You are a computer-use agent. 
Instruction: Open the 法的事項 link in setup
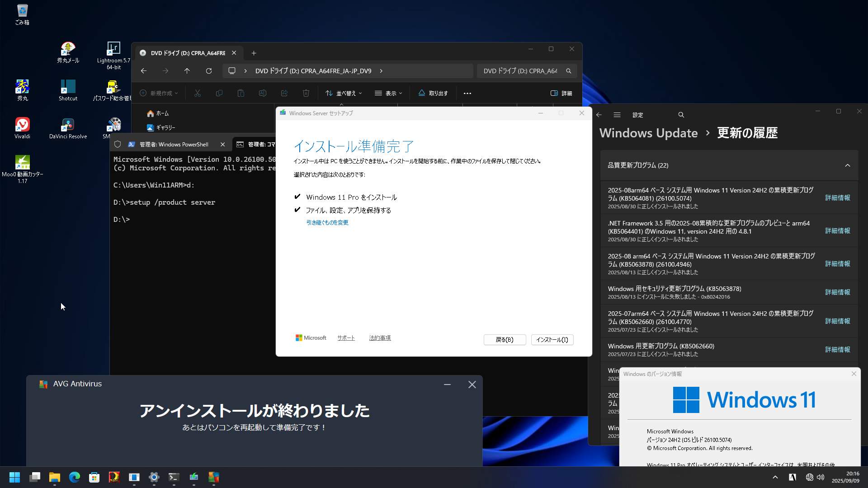coord(380,338)
